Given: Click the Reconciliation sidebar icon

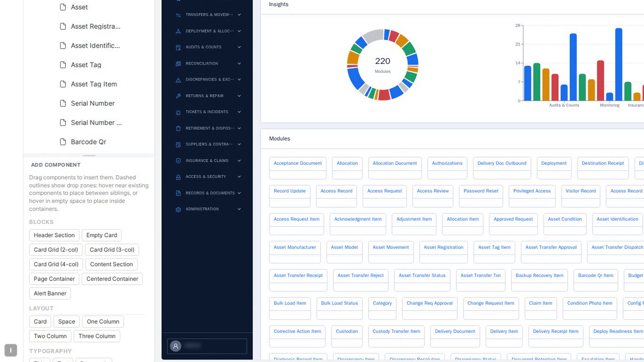Looking at the screenshot, I should [x=178, y=64].
